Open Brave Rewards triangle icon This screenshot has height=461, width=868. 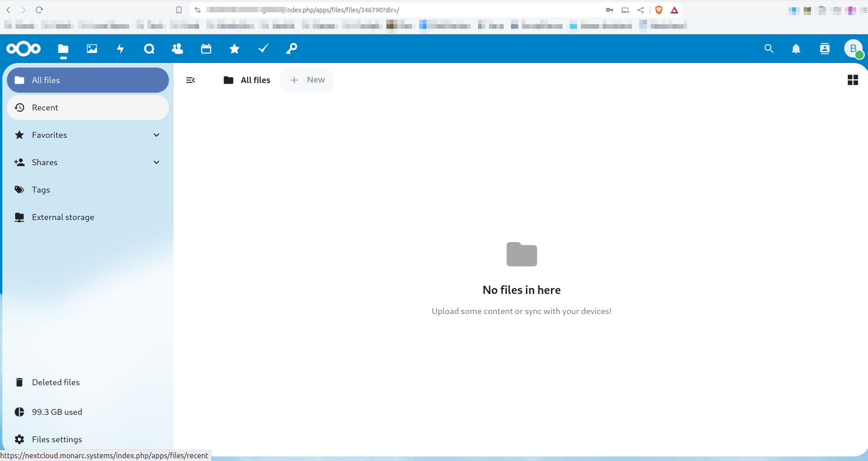click(x=674, y=10)
